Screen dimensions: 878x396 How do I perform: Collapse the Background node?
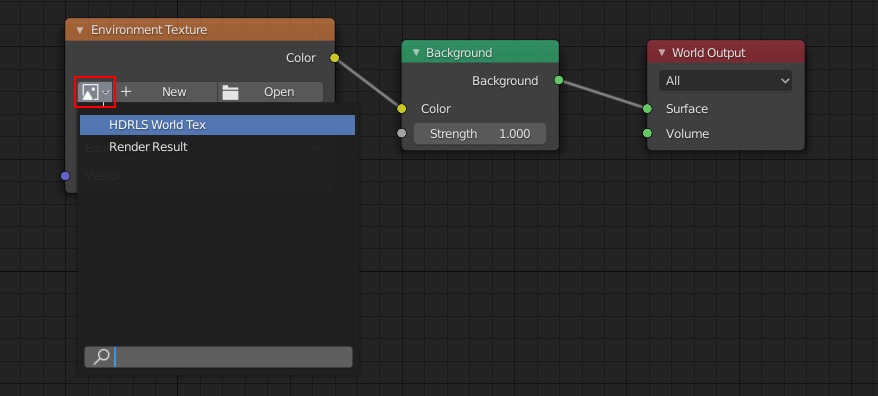[415, 53]
